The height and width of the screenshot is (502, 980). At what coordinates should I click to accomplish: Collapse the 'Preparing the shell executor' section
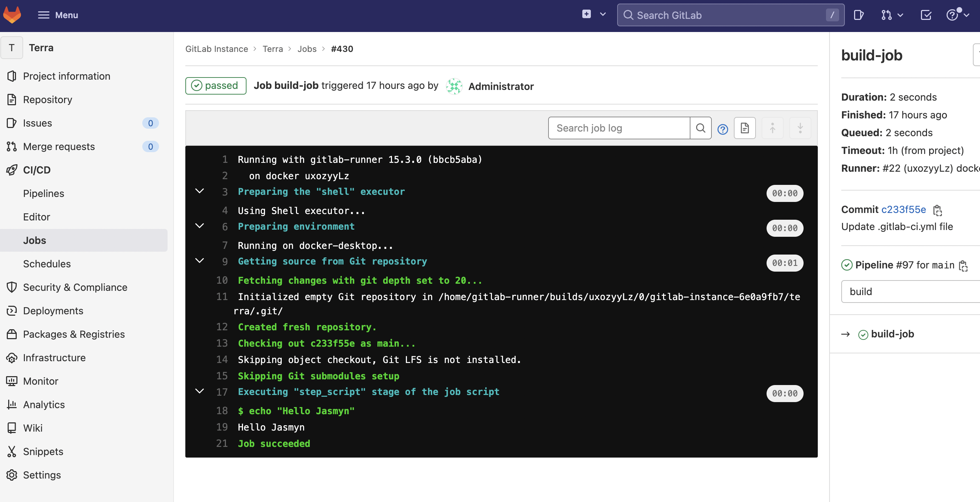point(200,191)
